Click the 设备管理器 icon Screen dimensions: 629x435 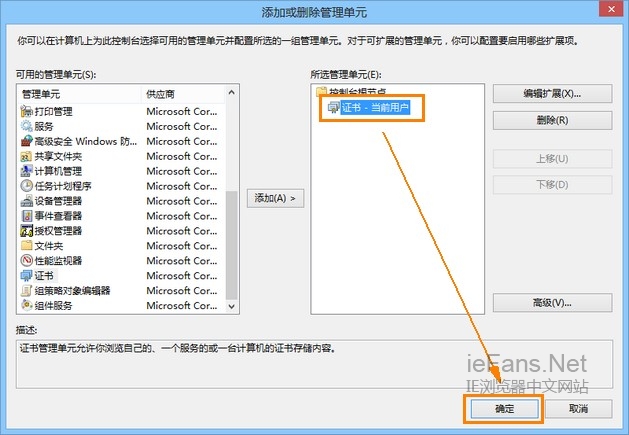26,201
